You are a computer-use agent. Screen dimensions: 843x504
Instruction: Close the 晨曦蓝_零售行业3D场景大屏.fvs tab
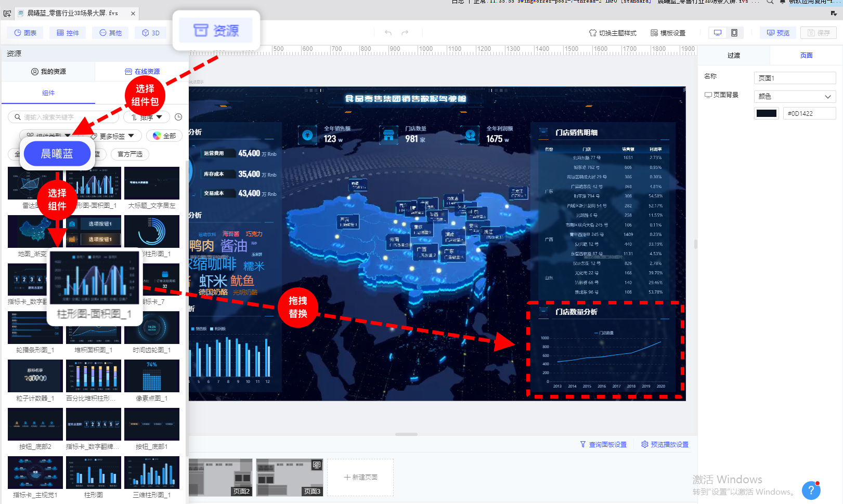click(x=133, y=14)
